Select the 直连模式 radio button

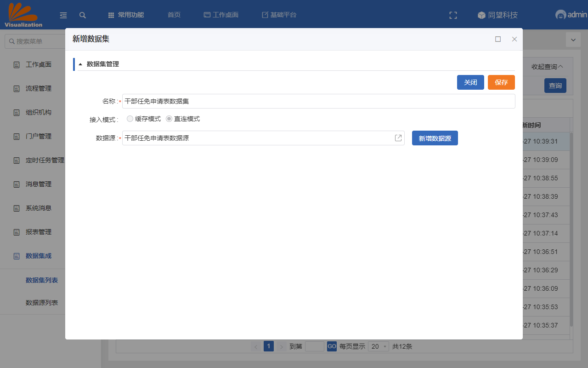click(169, 119)
